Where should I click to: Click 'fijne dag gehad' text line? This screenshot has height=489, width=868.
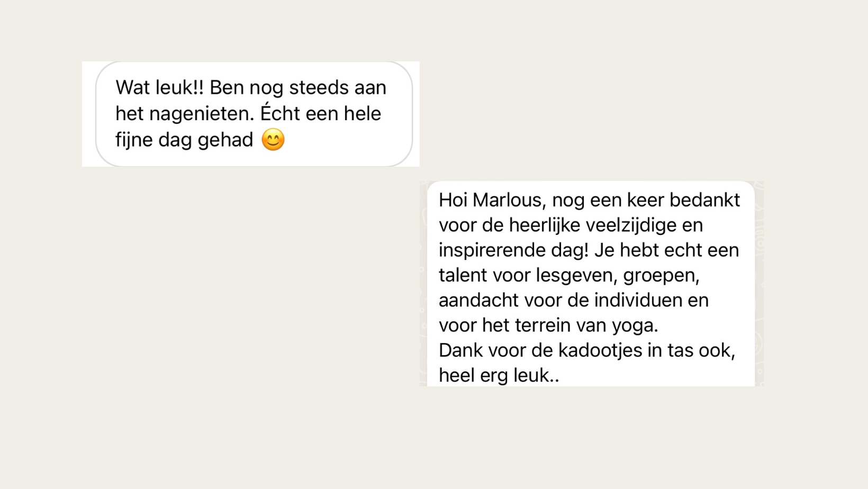(x=184, y=140)
